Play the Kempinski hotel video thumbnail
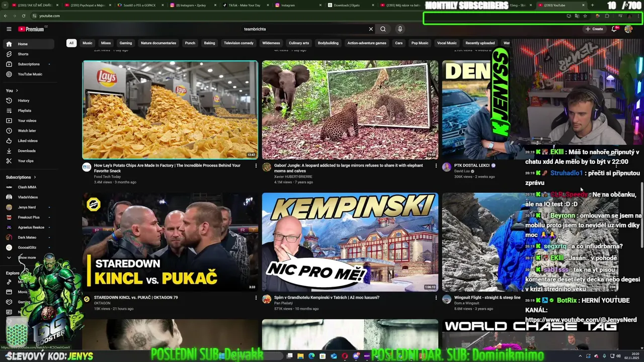The height and width of the screenshot is (362, 644). click(350, 242)
